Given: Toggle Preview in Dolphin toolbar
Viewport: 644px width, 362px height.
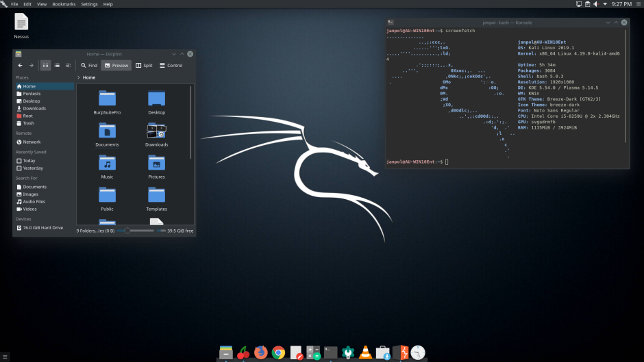Looking at the screenshot, I should coord(116,65).
